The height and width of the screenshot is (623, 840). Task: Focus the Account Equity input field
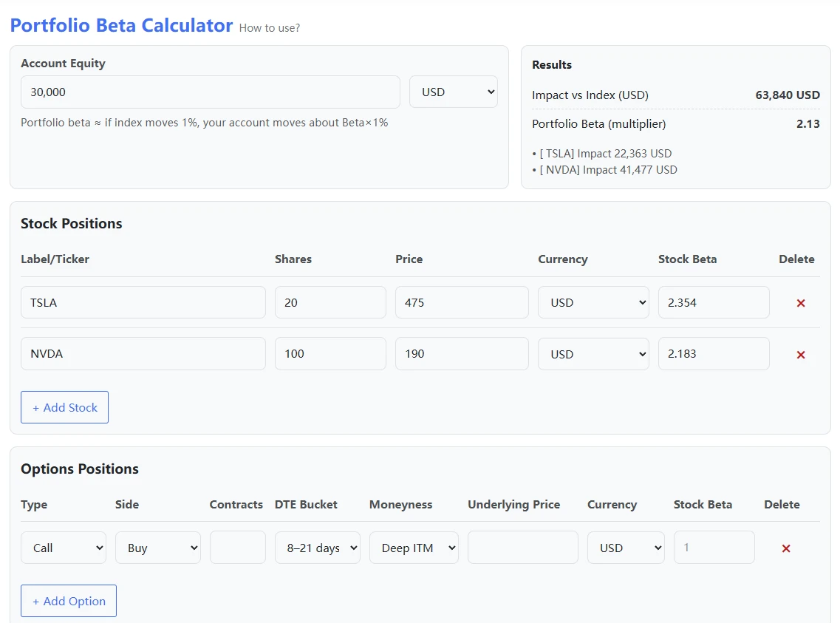click(x=210, y=92)
